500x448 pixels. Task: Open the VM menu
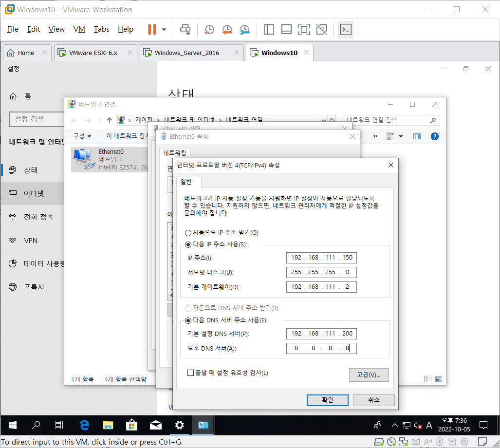click(x=79, y=29)
